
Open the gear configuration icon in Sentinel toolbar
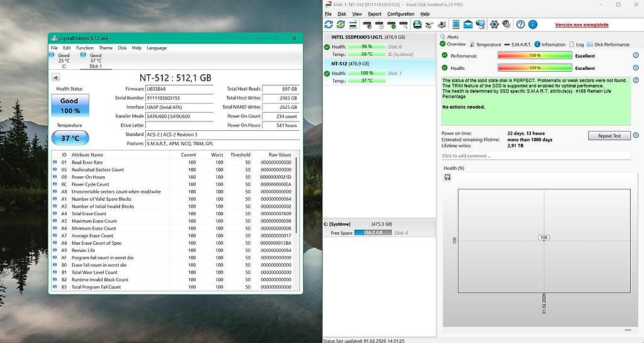tap(494, 25)
